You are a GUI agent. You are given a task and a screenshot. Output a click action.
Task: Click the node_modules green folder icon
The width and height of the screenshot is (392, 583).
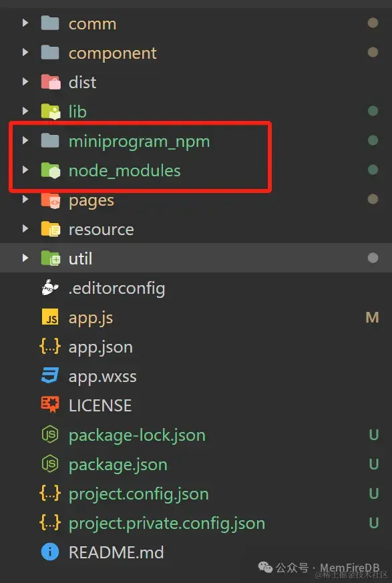pyautogui.click(x=50, y=170)
